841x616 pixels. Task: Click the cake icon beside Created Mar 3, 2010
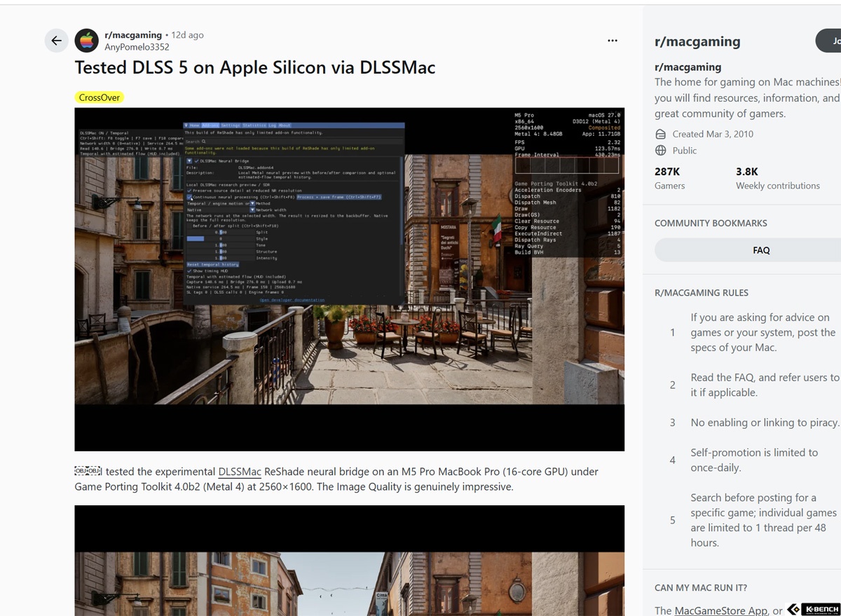660,134
